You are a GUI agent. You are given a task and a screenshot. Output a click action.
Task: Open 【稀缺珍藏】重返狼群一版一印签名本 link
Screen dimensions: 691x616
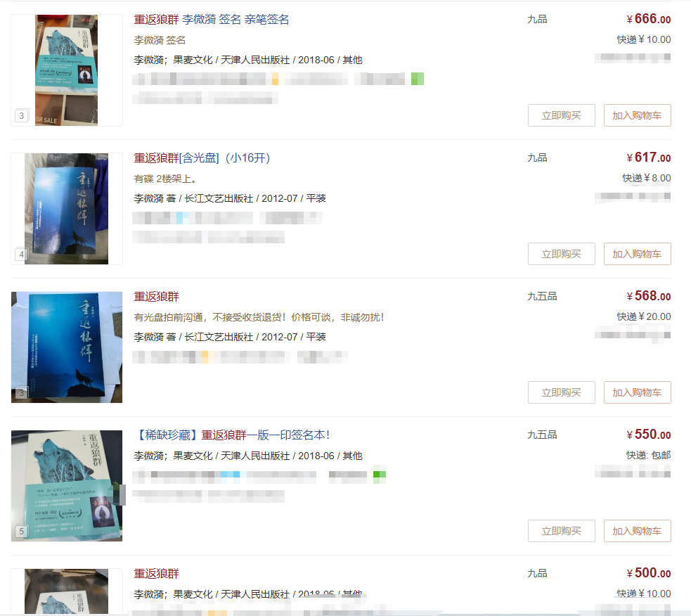pos(232,435)
